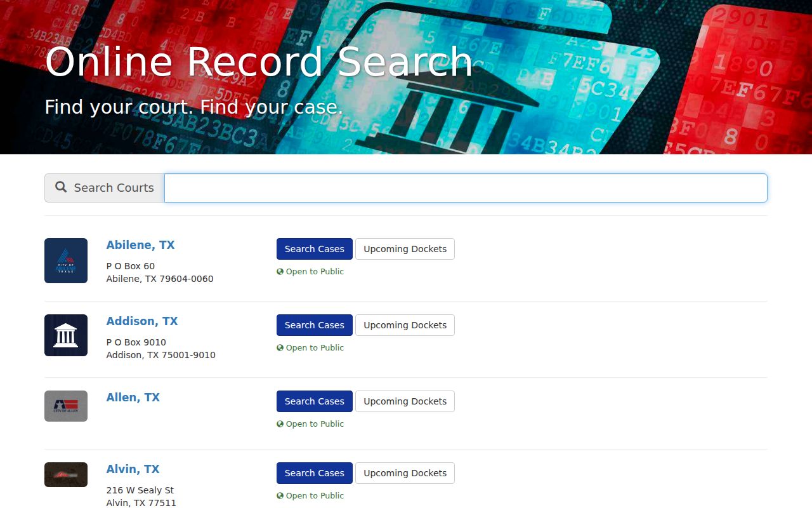812x508 pixels.
Task: Focus the Search Courts input field
Action: (x=466, y=188)
